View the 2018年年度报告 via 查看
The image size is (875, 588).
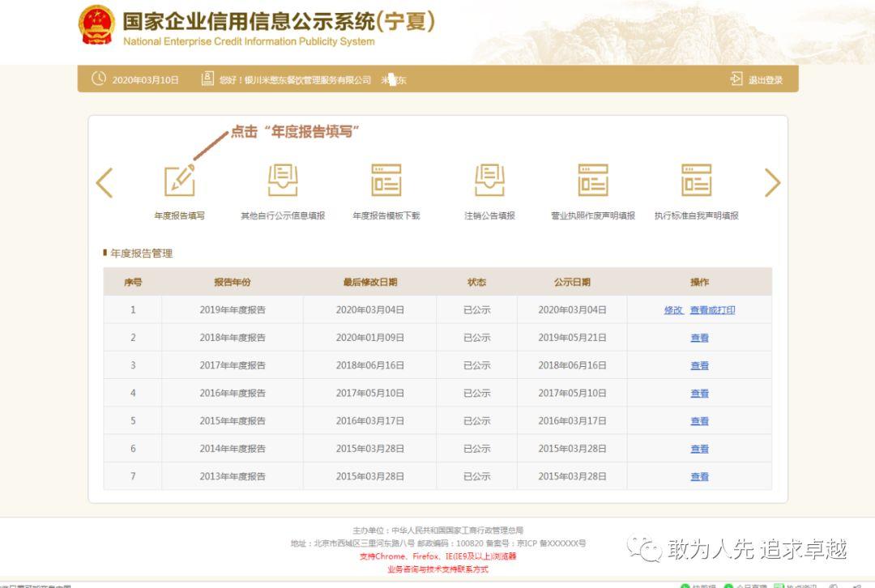699,338
